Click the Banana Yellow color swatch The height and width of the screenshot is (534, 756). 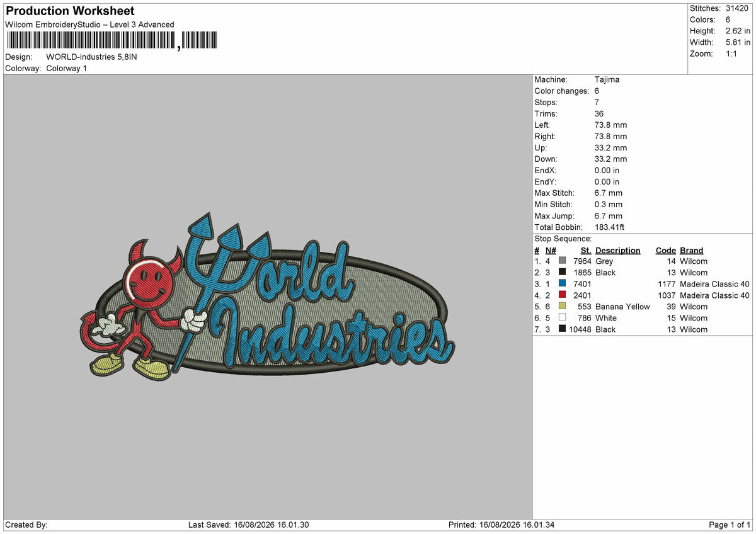[x=562, y=306]
